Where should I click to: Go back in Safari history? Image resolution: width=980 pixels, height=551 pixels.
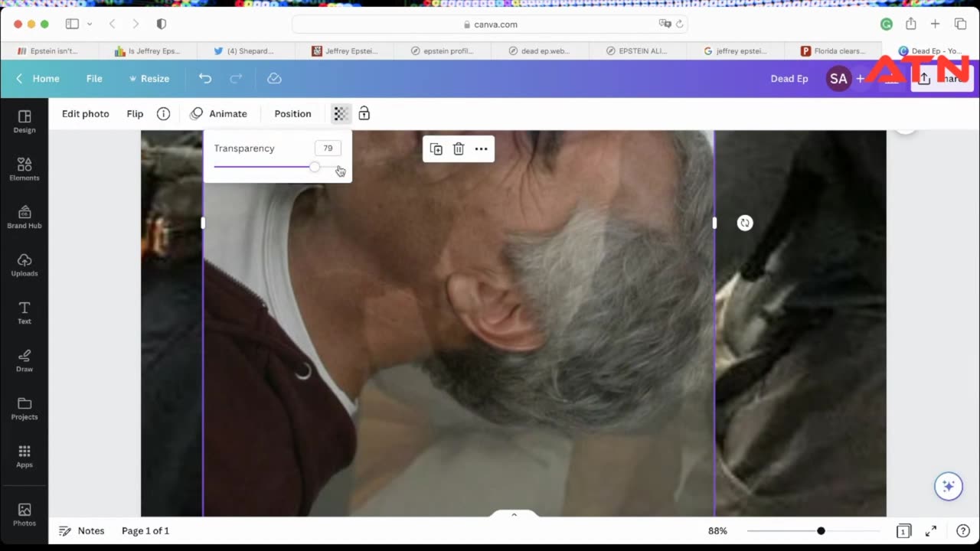113,24
